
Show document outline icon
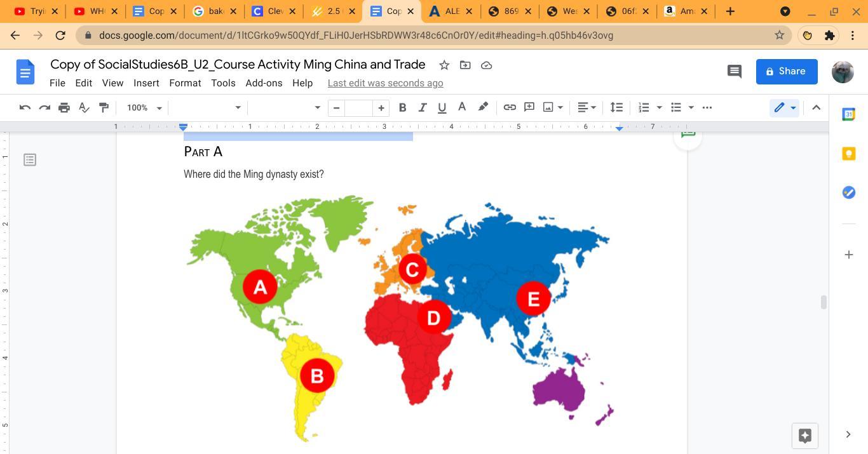tap(30, 159)
